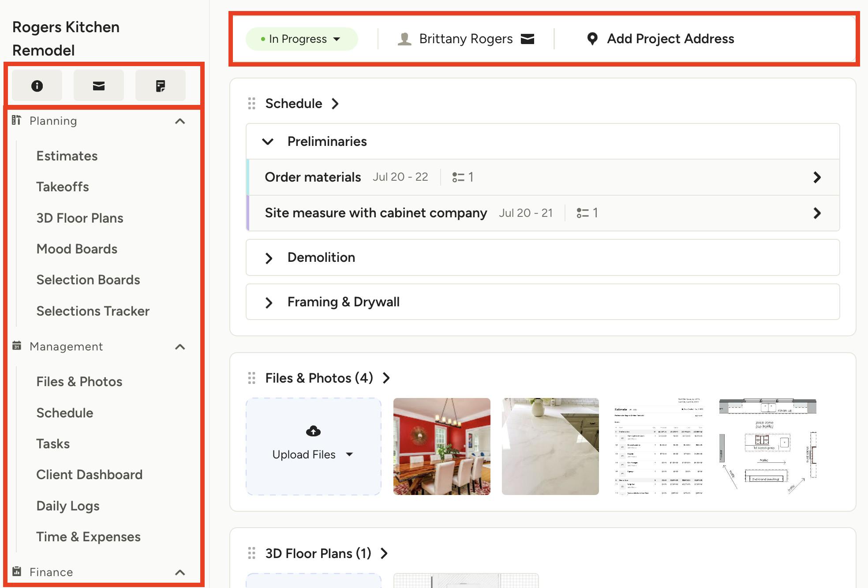
Task: Open the Upload Files dropdown arrow
Action: (x=350, y=454)
